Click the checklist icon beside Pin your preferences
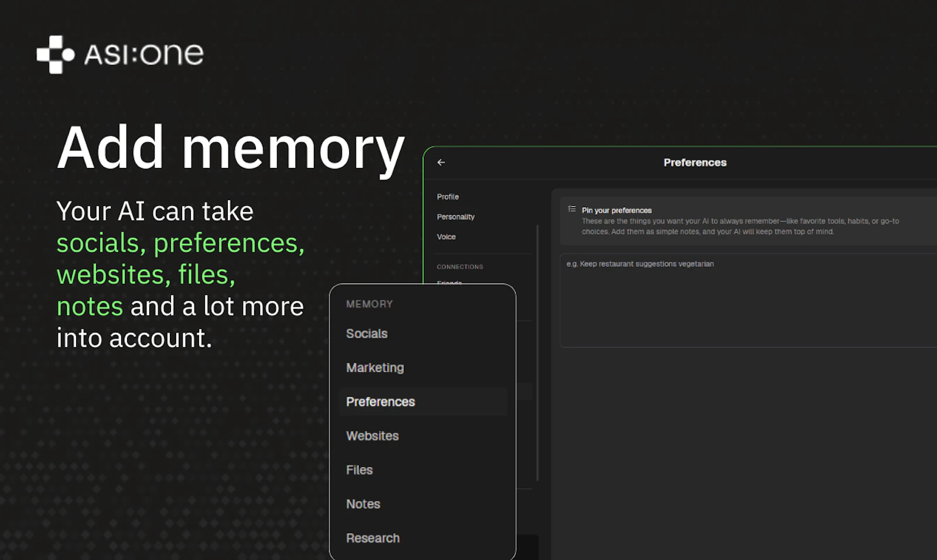This screenshot has height=560, width=937. (571, 209)
